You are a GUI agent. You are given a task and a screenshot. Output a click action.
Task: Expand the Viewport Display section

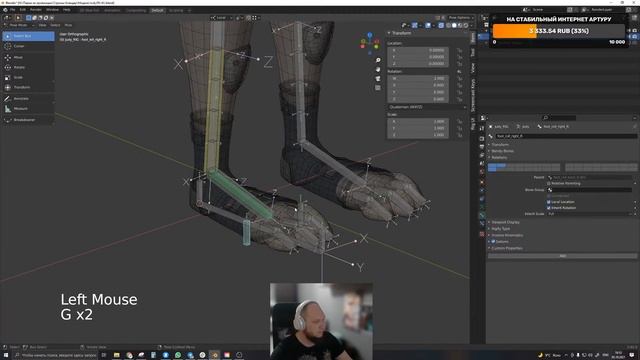pyautogui.click(x=505, y=222)
